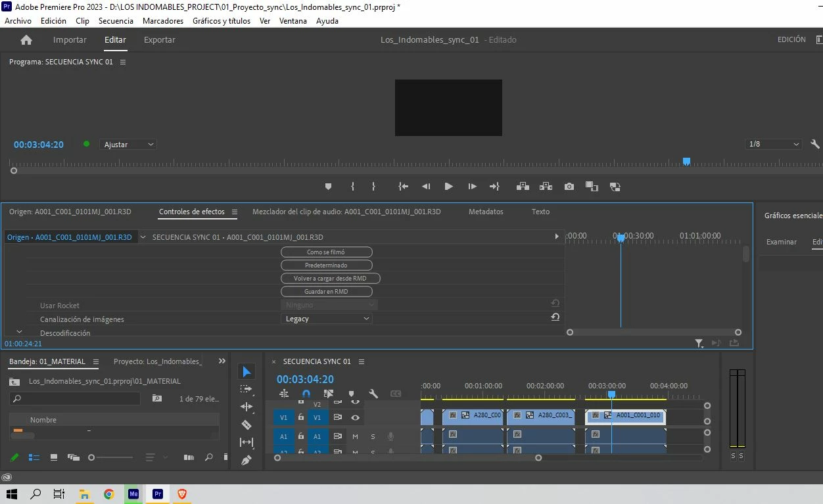
Task: Open Bandeja 01_MATERIAL panel menu
Action: [x=96, y=361]
